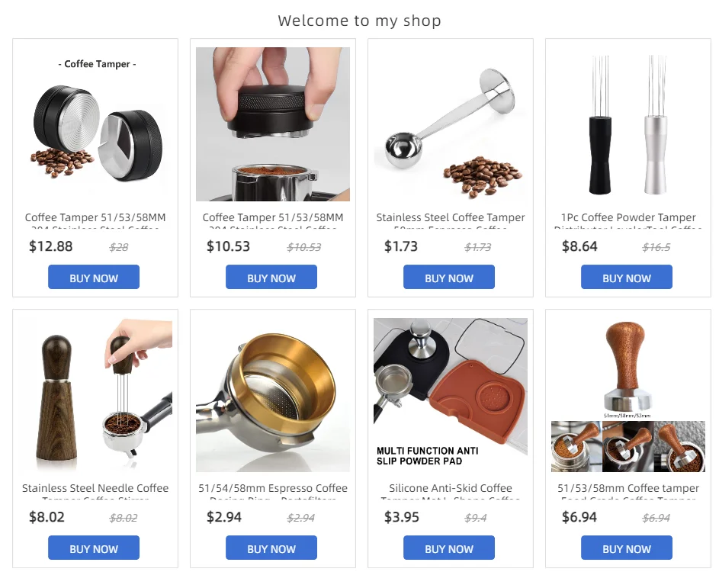Open the Multi Function Anti Slip Powder Pad image
The width and height of the screenshot is (719, 588).
(451, 395)
